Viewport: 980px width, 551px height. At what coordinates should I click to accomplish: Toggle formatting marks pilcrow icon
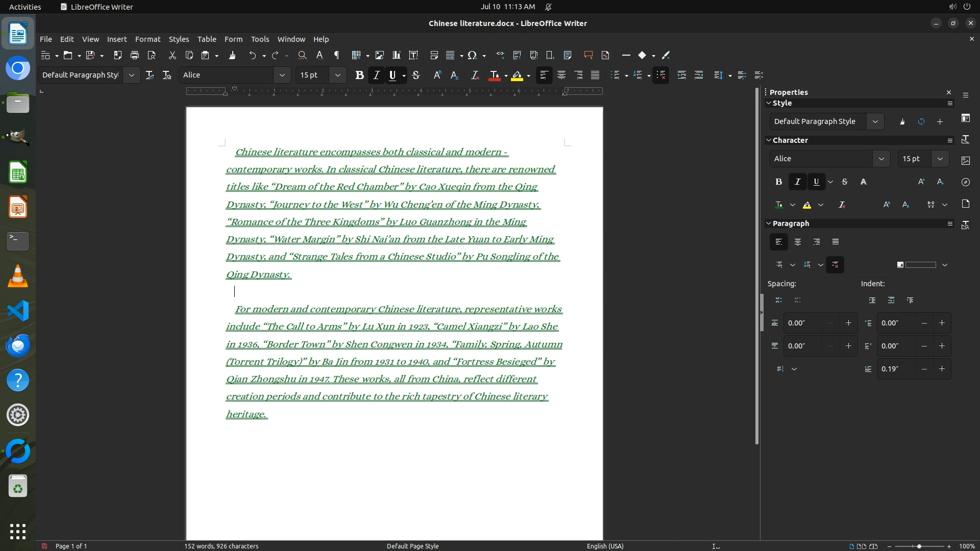point(336,55)
